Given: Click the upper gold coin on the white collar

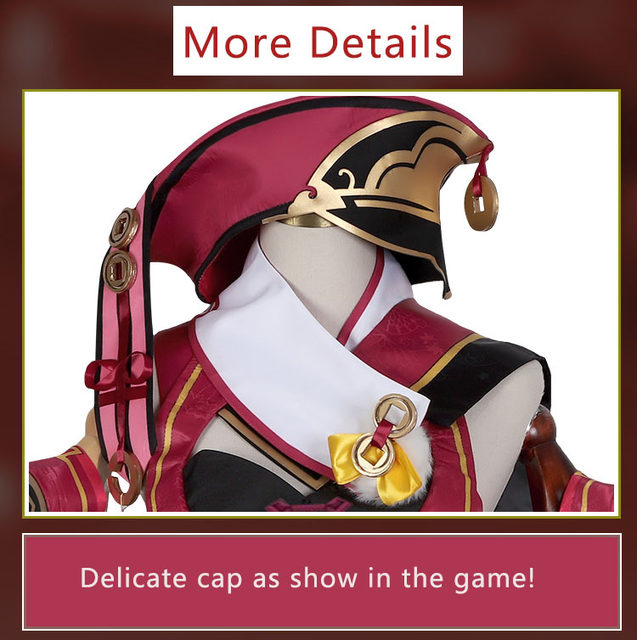Looking at the screenshot, I should (396, 416).
